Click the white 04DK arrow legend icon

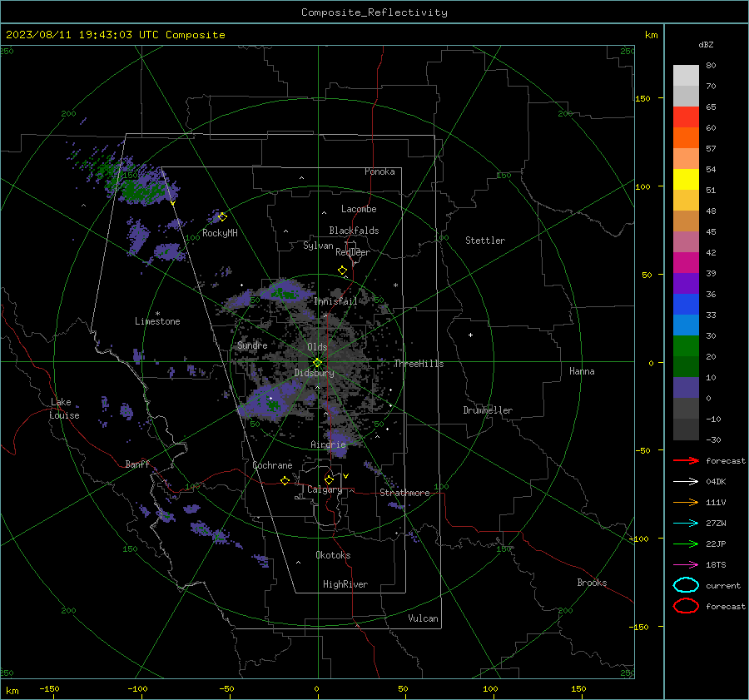point(686,482)
